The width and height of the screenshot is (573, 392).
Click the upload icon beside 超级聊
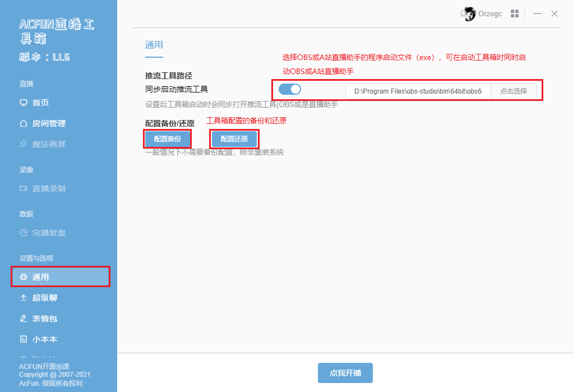(x=24, y=298)
